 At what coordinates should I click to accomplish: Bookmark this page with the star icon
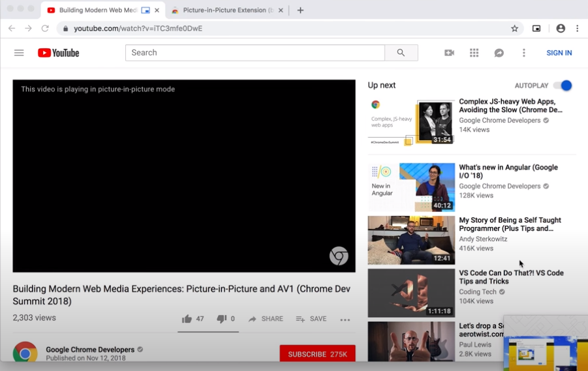514,29
